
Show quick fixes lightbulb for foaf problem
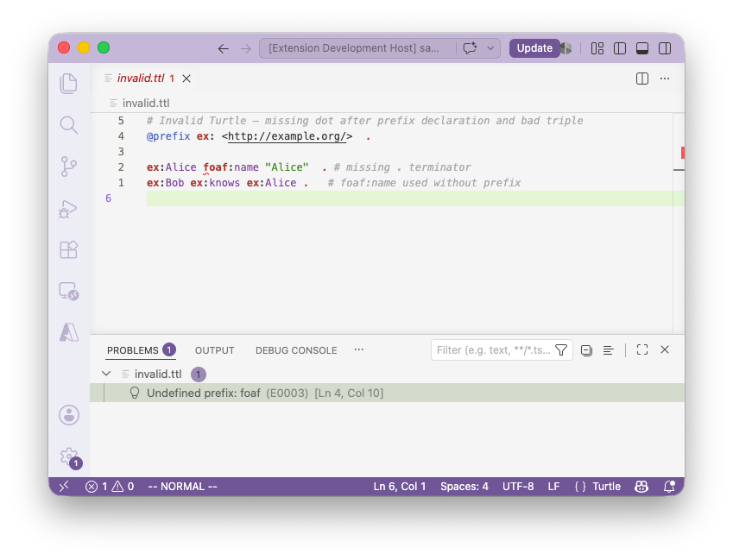tap(135, 393)
